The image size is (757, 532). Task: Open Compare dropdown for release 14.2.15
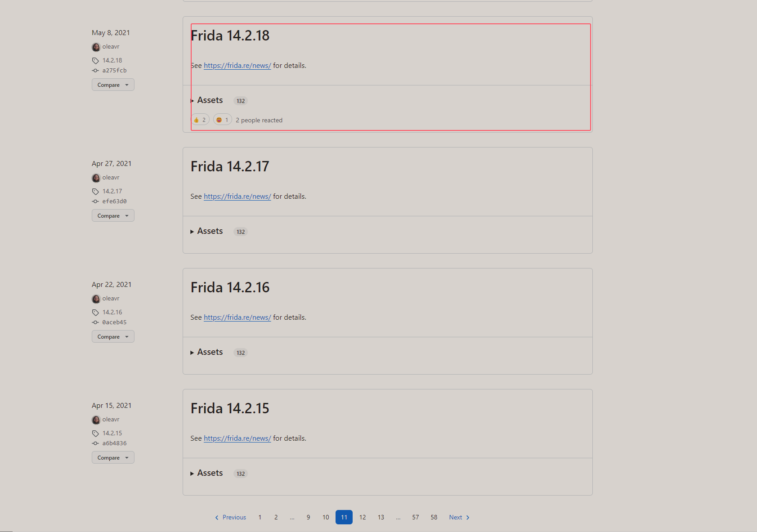pyautogui.click(x=113, y=457)
